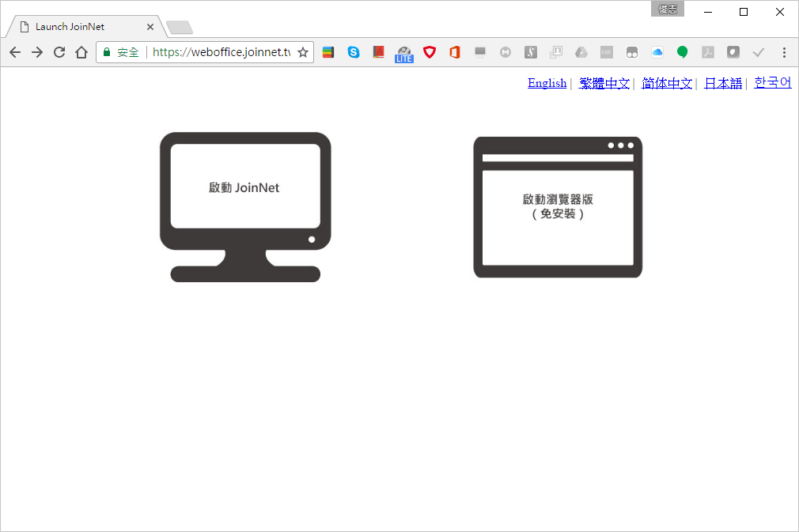
Task: Click the 俊志 profile button
Action: coord(667,9)
